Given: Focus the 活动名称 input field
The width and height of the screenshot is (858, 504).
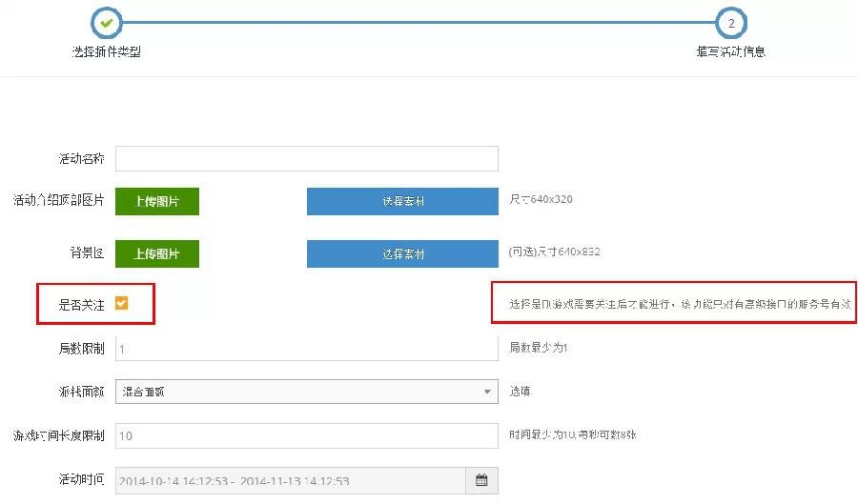Looking at the screenshot, I should click(x=306, y=158).
